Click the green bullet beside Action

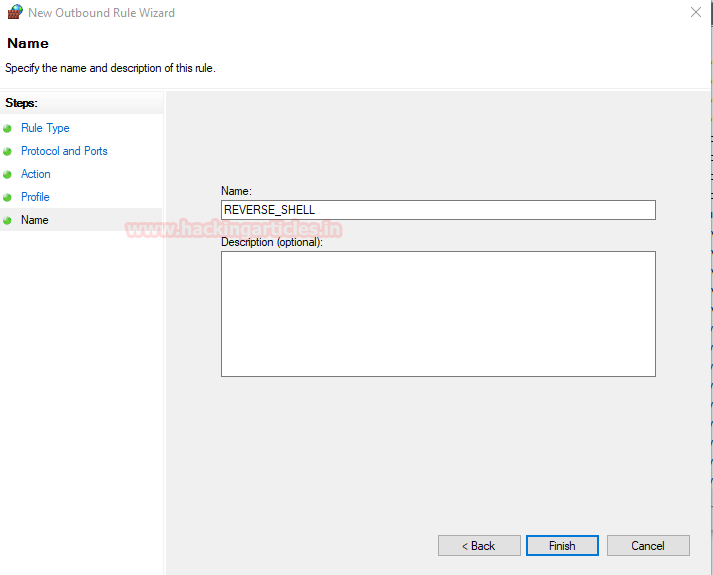tap(7, 175)
